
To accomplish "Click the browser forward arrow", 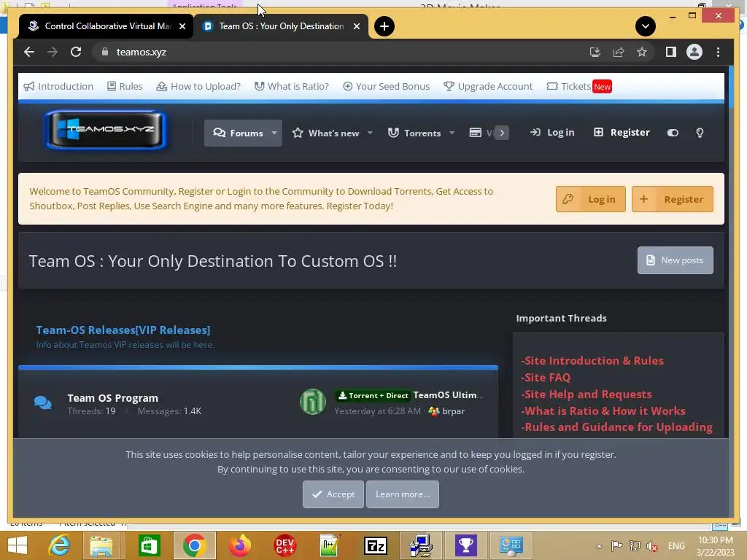I will (53, 52).
